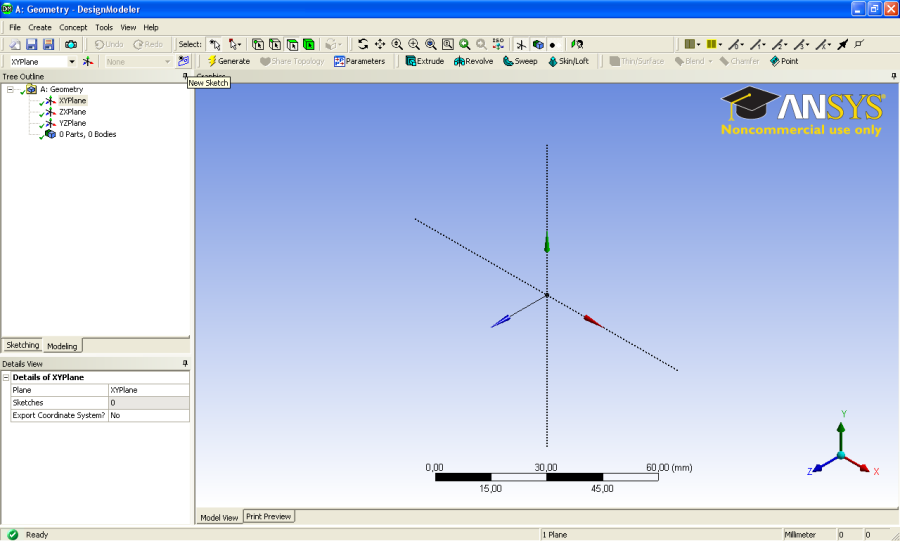Click the Sweep button

coord(520,61)
